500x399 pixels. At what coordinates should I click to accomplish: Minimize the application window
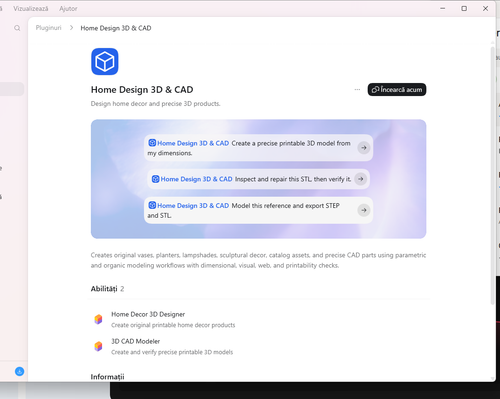(x=443, y=9)
